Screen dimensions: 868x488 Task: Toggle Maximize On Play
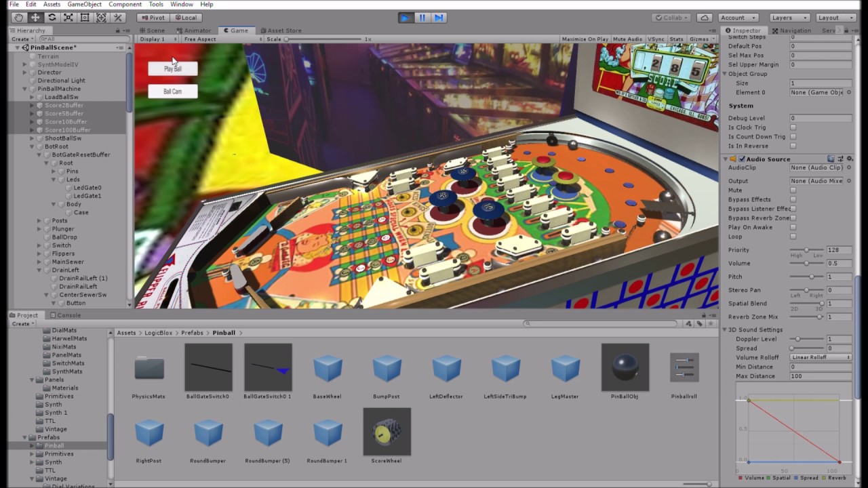pos(585,39)
